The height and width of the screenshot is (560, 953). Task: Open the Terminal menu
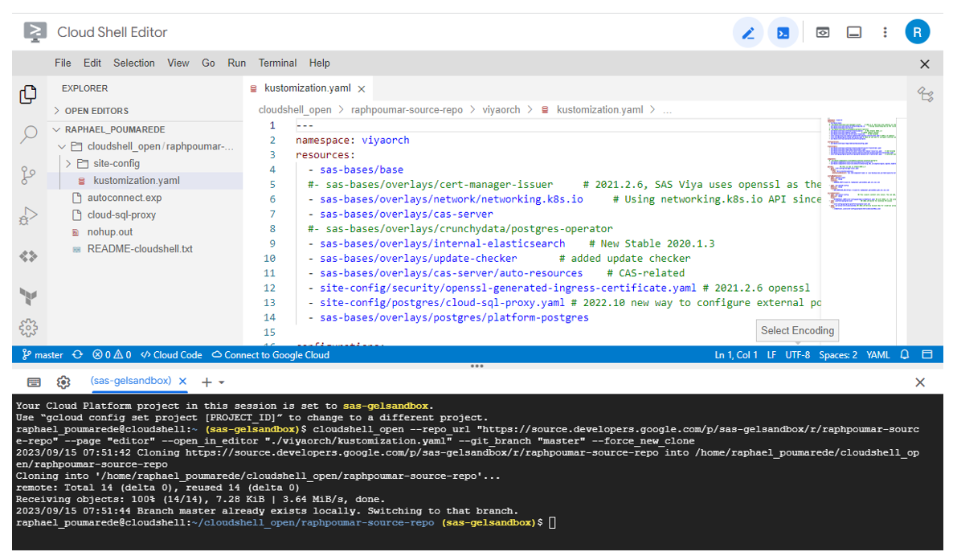pos(277,63)
